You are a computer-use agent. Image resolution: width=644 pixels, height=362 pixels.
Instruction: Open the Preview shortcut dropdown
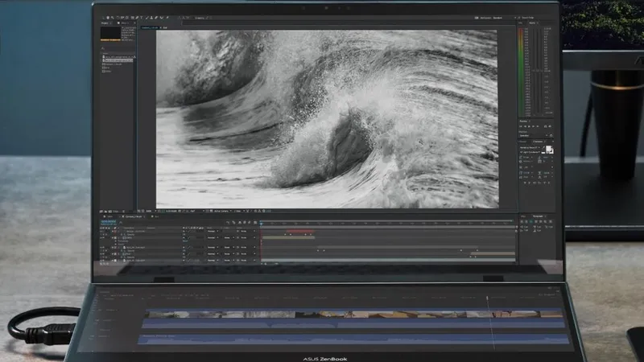[533, 135]
